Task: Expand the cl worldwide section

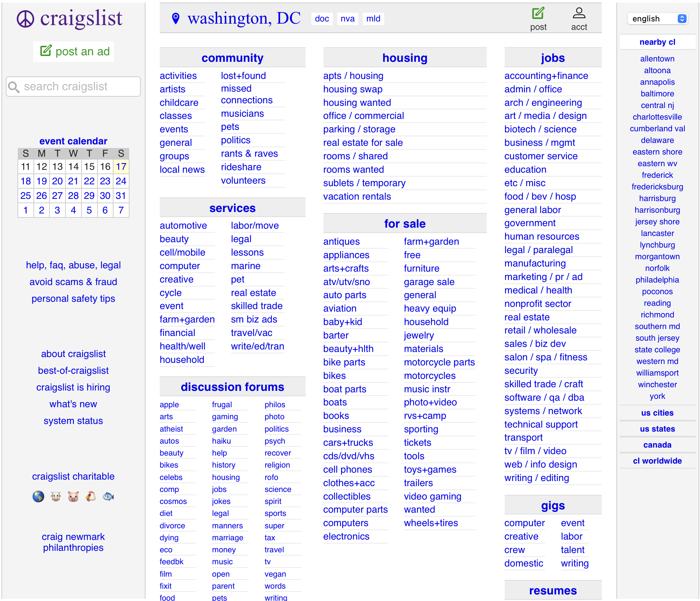Action: (657, 461)
